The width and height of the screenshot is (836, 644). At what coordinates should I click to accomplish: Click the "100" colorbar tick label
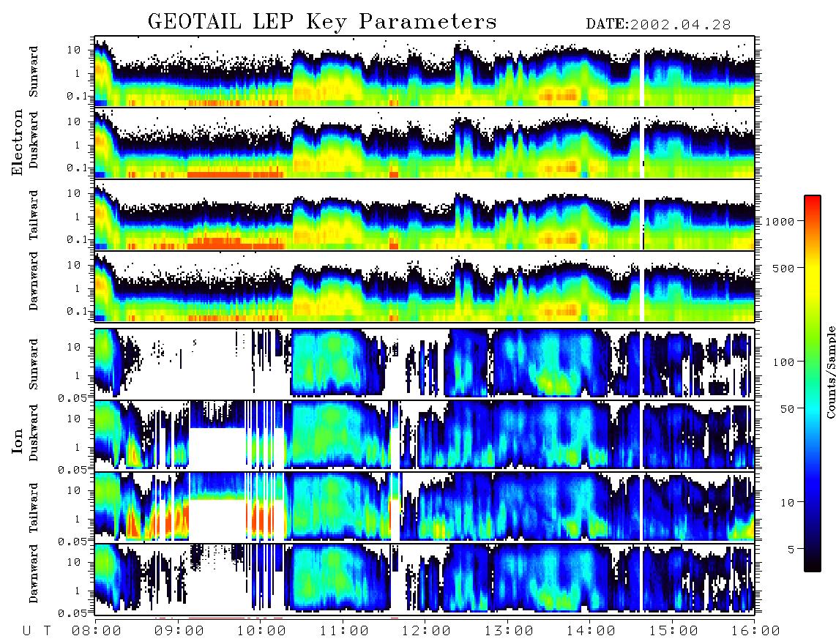[x=783, y=362]
